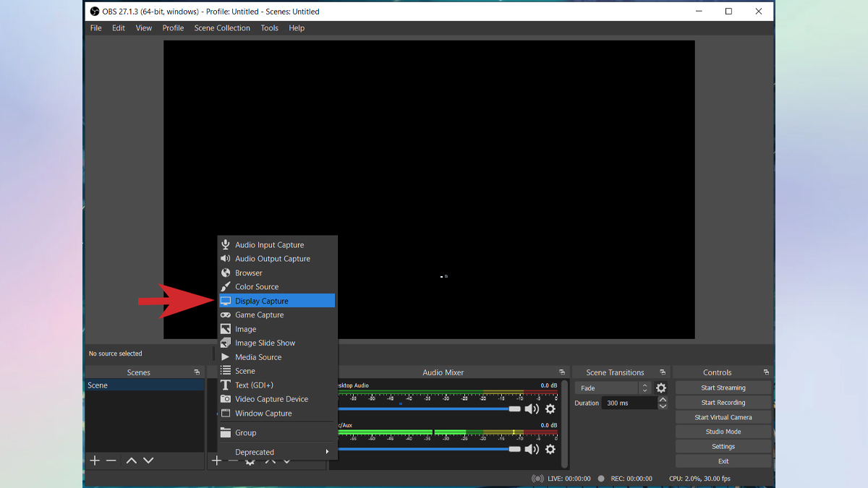
Task: Select Display Capture in sources menu
Action: coord(277,301)
